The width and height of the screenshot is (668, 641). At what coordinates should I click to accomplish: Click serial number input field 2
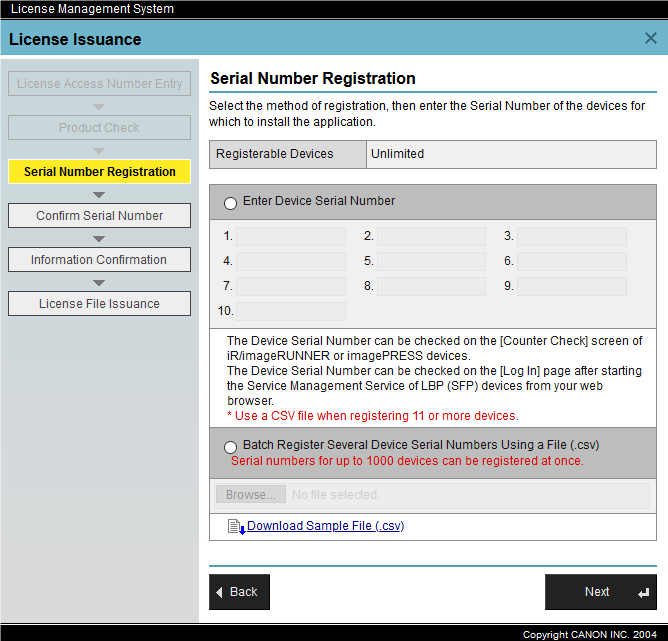(x=431, y=237)
